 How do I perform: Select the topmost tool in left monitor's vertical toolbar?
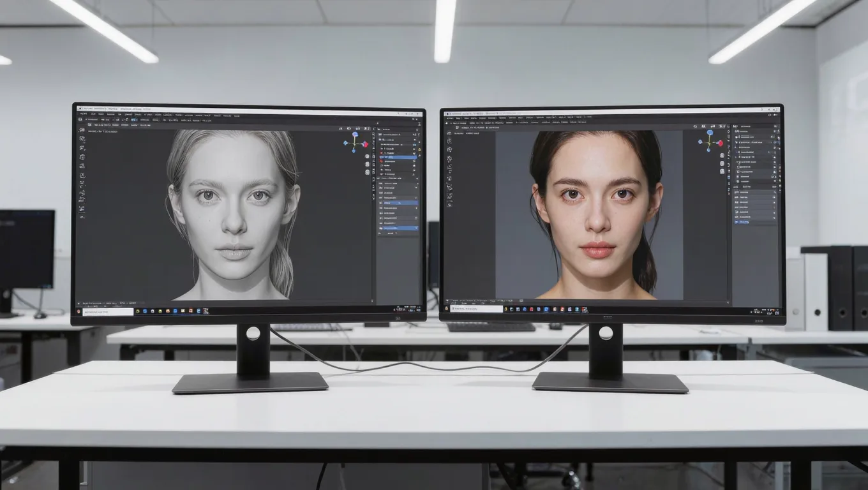(82, 130)
